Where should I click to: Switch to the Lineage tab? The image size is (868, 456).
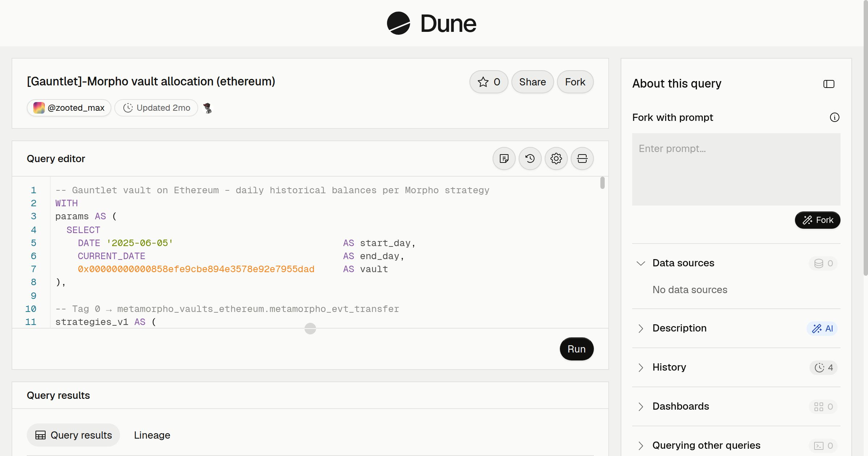point(152,435)
